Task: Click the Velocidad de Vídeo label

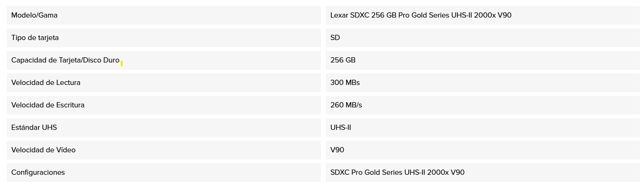Action: point(43,150)
